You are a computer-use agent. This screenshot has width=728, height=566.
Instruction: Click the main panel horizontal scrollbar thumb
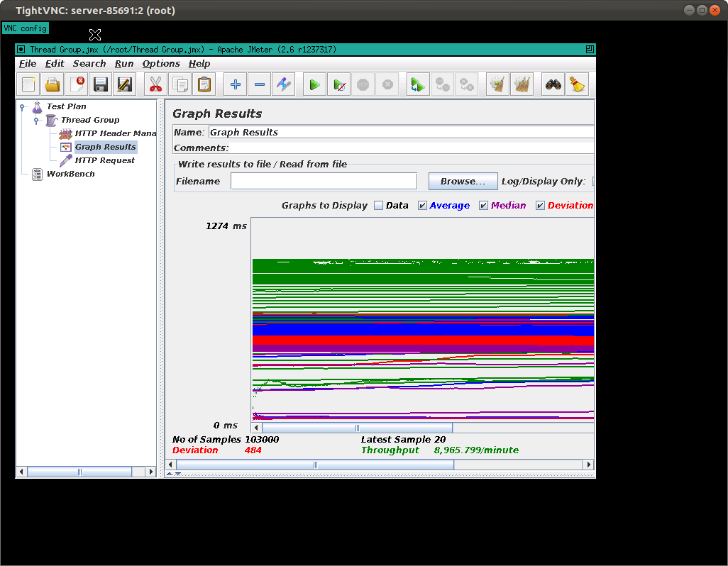[x=315, y=465]
